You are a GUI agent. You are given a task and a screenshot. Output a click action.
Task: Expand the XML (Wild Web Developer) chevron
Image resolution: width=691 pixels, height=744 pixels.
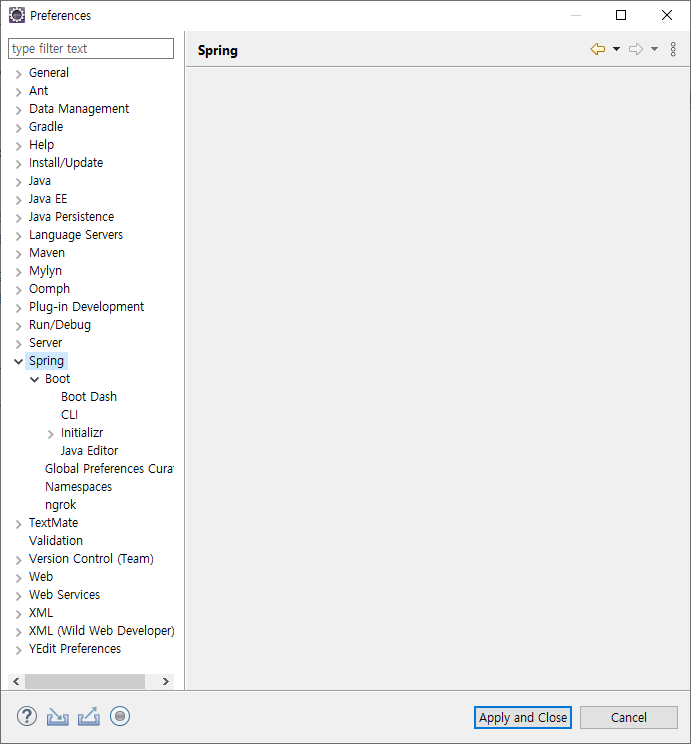click(19, 632)
